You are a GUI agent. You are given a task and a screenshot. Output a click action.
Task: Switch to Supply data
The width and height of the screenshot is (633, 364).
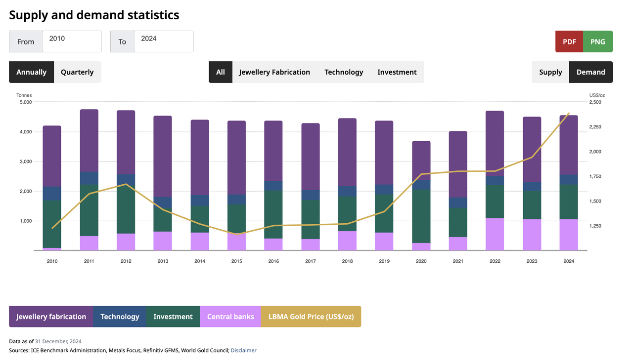coord(550,72)
